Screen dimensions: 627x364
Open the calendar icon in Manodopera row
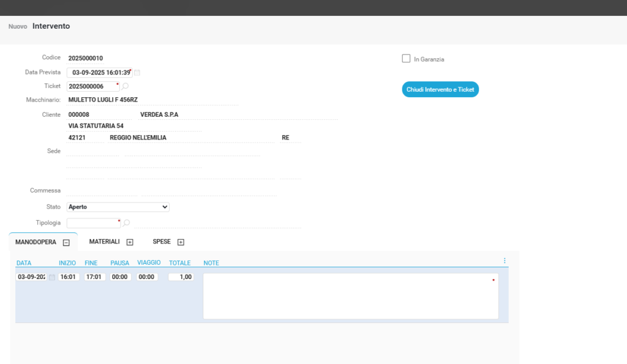pos(51,277)
